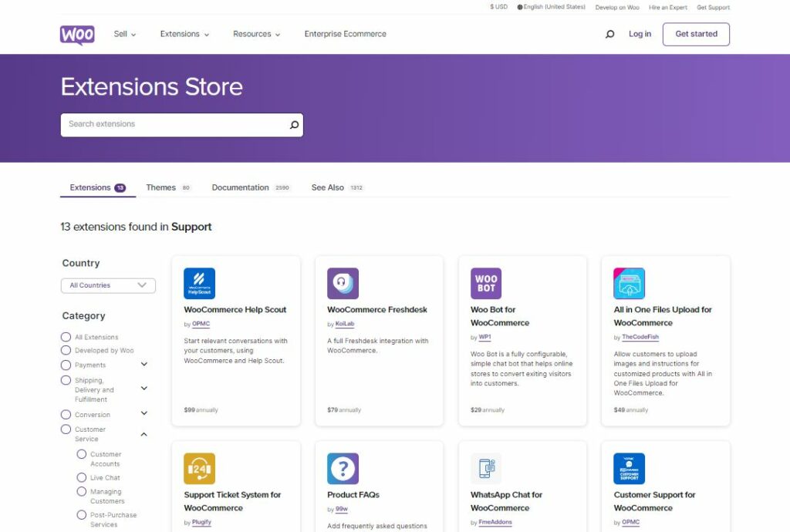Select the Conversion category radio
Viewport: 790px width, 532px height.
tap(66, 414)
